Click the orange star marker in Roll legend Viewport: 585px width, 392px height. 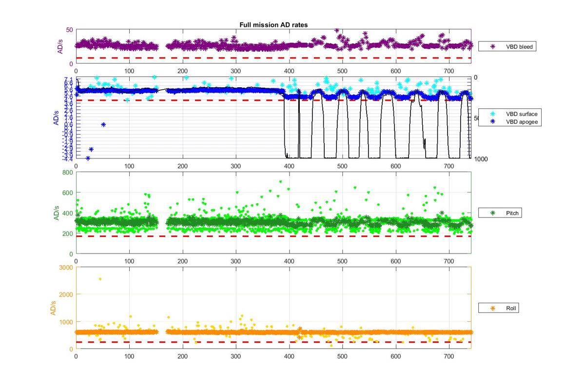(492, 309)
